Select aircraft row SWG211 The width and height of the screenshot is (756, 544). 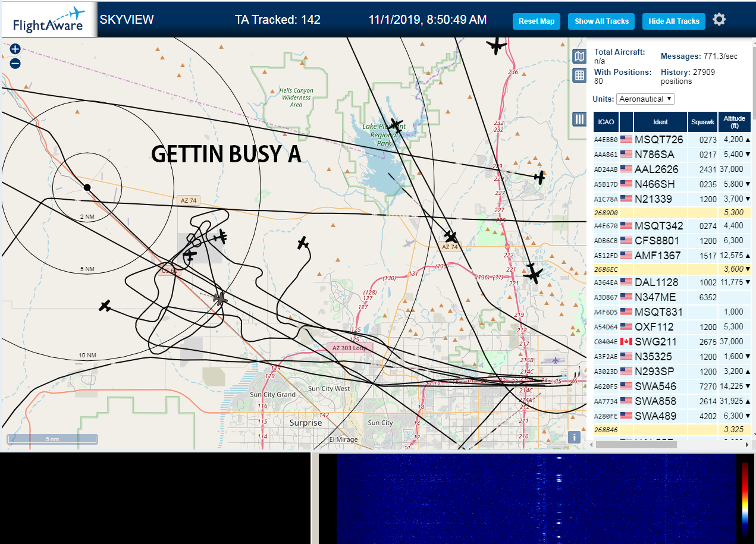[672, 342]
